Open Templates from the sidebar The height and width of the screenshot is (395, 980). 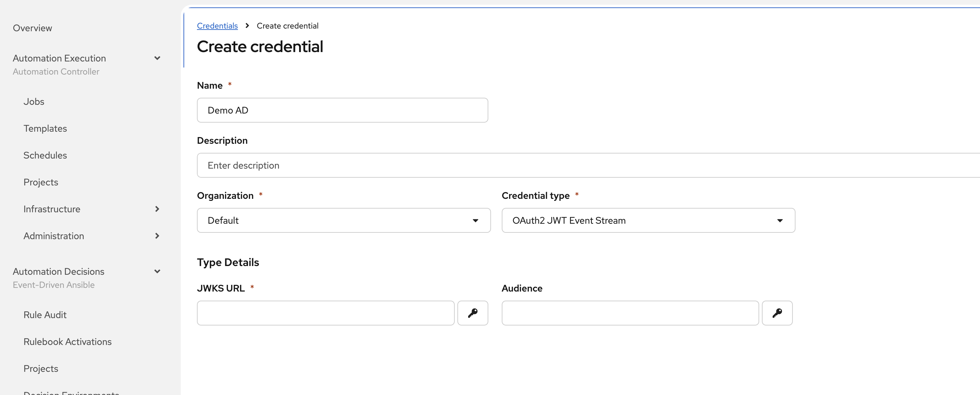(45, 129)
